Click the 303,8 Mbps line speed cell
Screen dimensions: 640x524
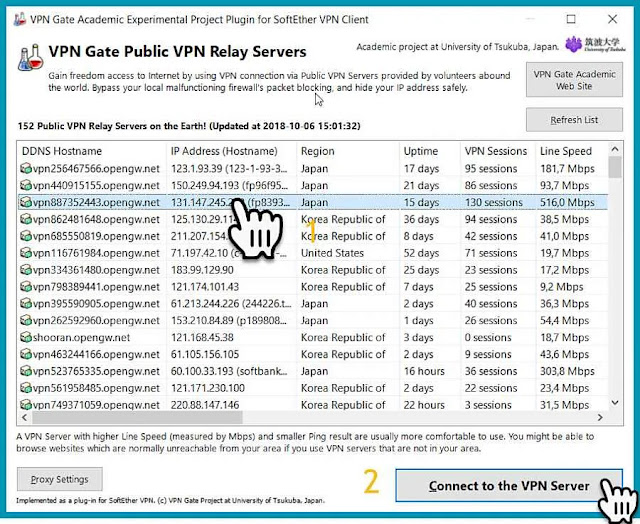[x=567, y=371]
